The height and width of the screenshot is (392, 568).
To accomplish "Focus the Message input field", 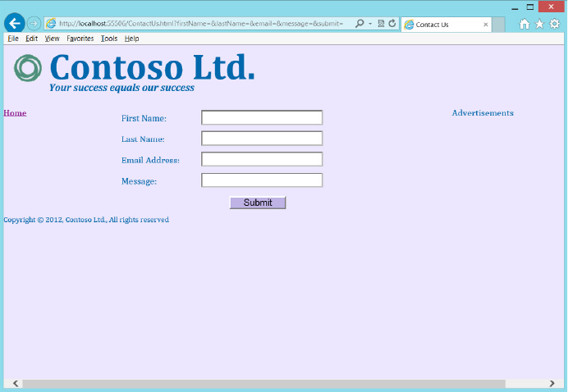I will pyautogui.click(x=262, y=180).
